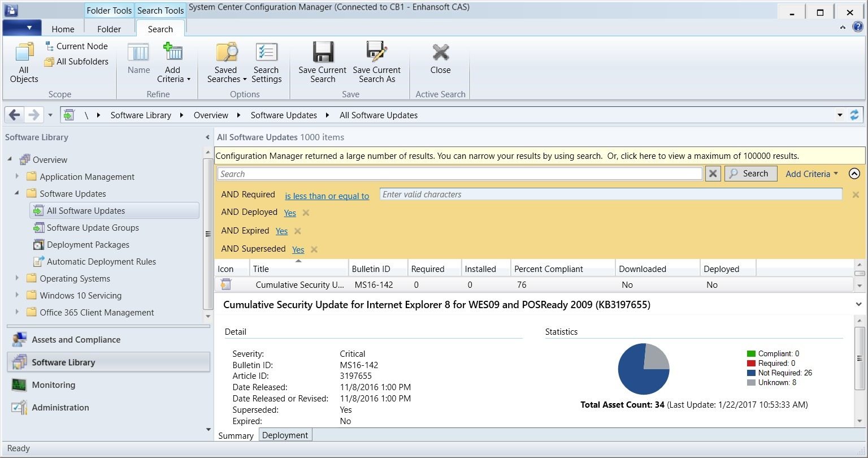Sort by the Bulletin ID column header

tap(377, 269)
